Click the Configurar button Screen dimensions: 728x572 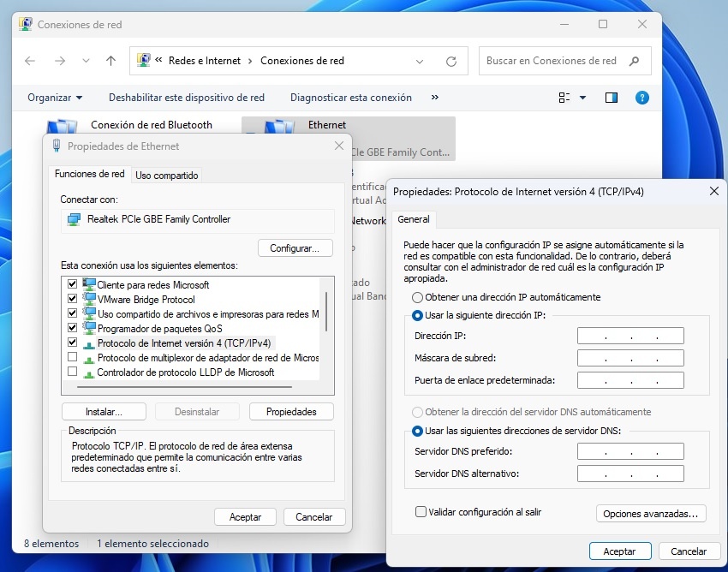click(x=295, y=247)
